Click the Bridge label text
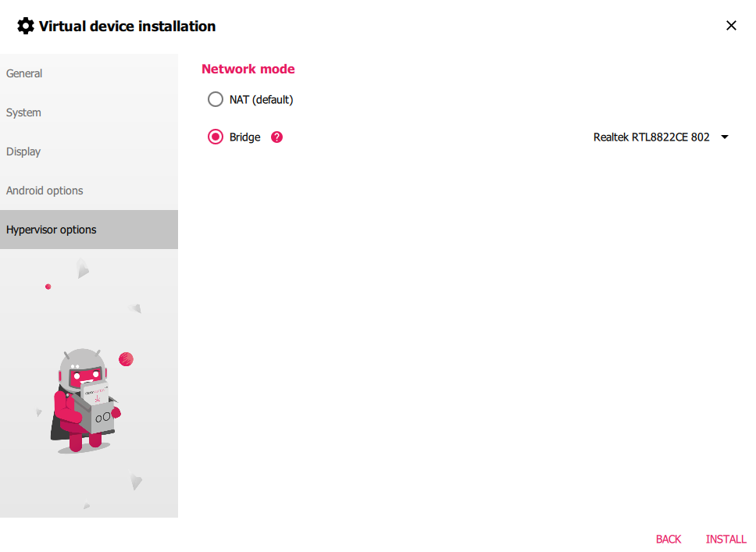The height and width of the screenshot is (552, 756). tap(245, 137)
